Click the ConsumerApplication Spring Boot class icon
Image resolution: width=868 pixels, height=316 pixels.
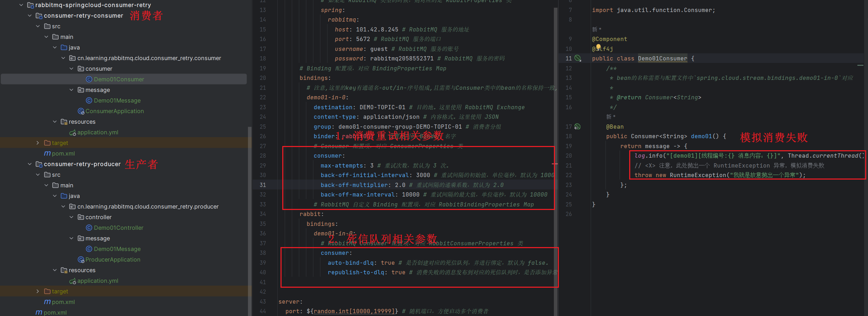(x=81, y=111)
